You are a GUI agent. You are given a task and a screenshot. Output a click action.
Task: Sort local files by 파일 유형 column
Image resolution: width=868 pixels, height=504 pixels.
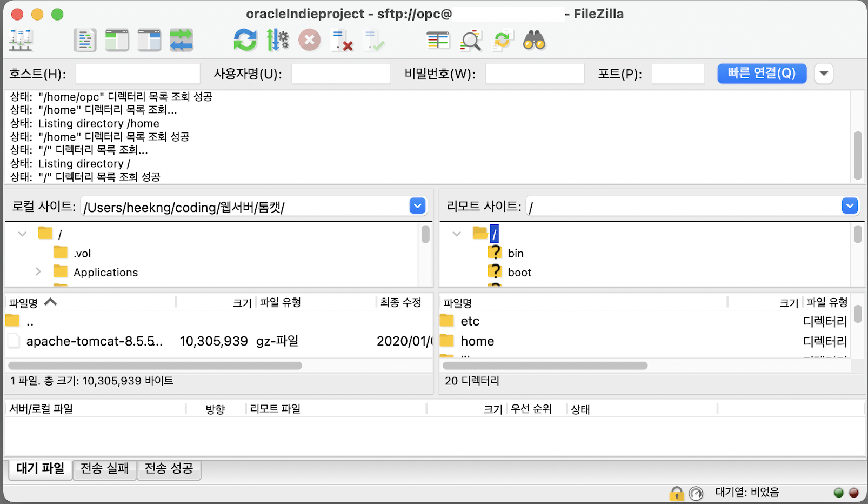pyautogui.click(x=315, y=302)
